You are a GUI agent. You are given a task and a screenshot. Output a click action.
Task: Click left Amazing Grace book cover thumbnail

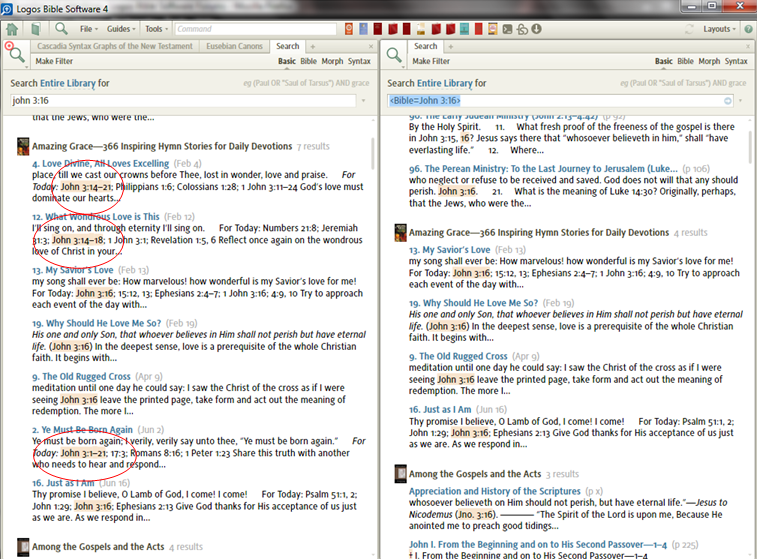coord(23,146)
